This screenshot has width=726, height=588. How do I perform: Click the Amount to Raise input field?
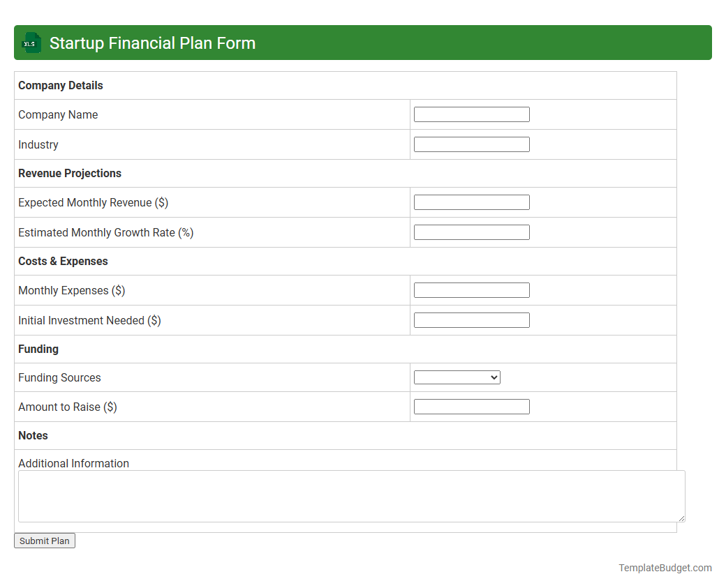tap(471, 406)
